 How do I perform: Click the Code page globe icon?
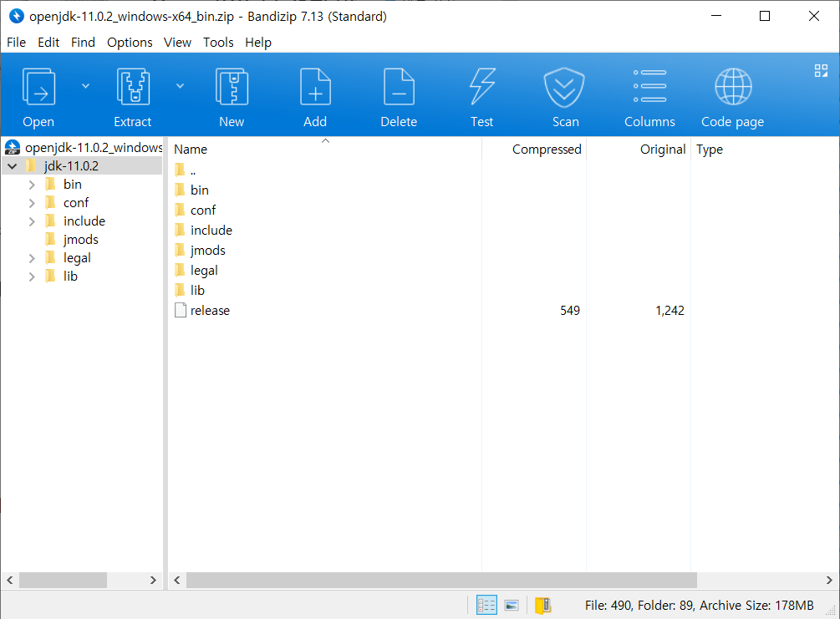pyautogui.click(x=733, y=87)
